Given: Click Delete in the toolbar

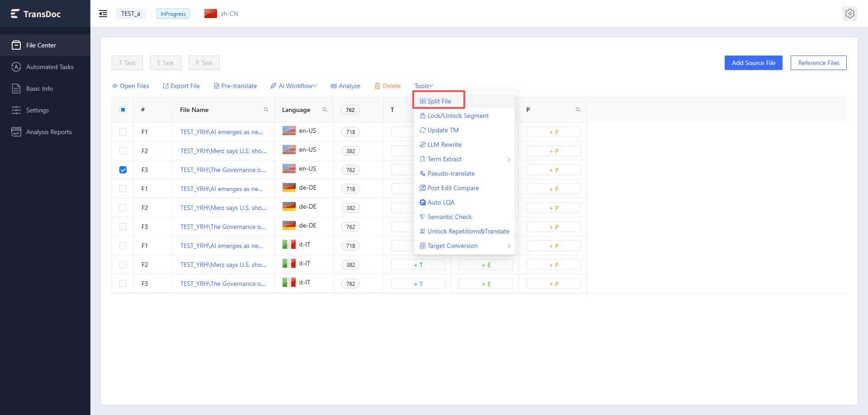Looking at the screenshot, I should [x=388, y=86].
